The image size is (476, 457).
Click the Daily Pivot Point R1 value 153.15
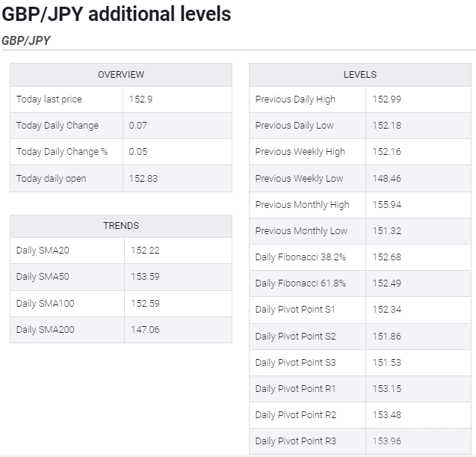point(387,389)
